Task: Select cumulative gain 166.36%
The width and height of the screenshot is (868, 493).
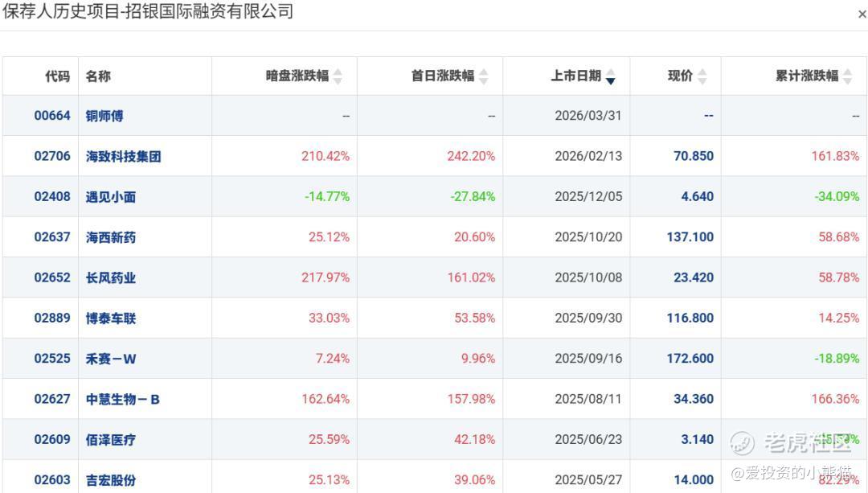Action: (x=835, y=399)
